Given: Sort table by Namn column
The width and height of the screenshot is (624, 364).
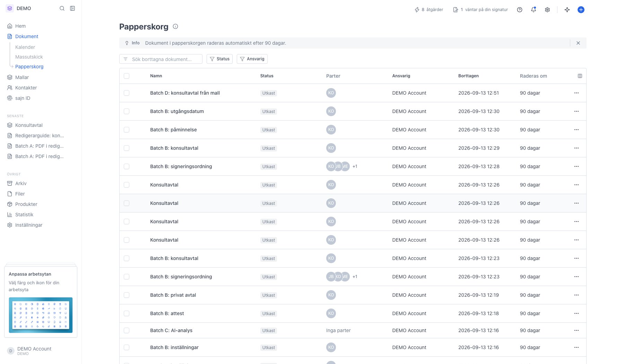Looking at the screenshot, I should (x=156, y=76).
